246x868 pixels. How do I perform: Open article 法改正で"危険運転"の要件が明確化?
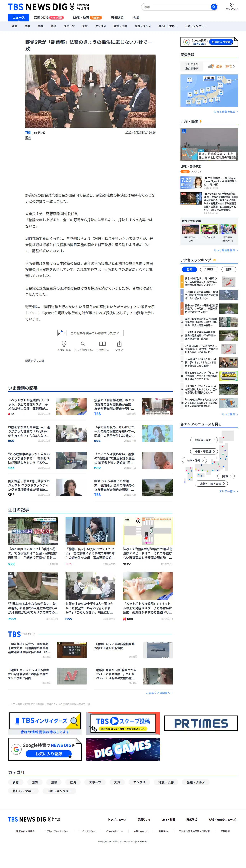(148, 542)
